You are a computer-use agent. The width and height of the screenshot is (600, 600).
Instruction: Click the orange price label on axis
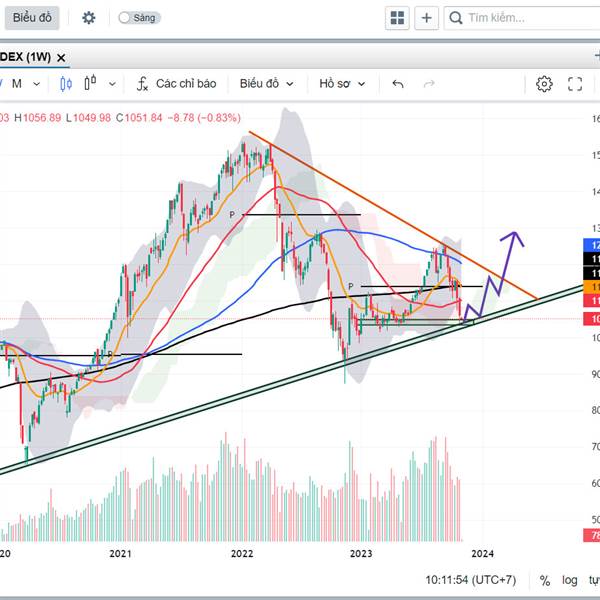pos(592,287)
